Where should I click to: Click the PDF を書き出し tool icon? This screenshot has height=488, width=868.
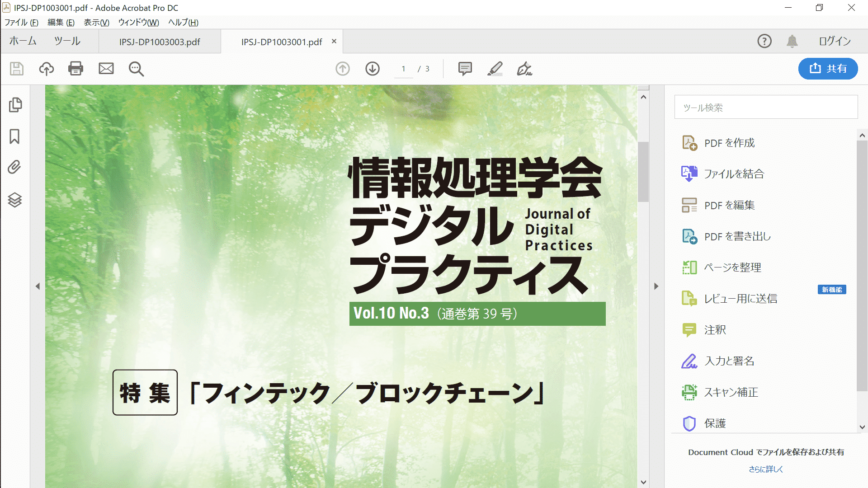point(689,236)
